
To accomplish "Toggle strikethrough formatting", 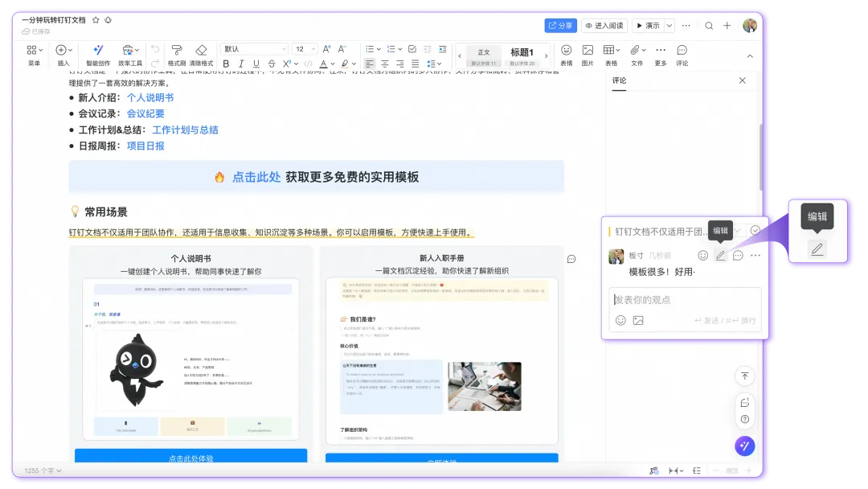I will (272, 64).
